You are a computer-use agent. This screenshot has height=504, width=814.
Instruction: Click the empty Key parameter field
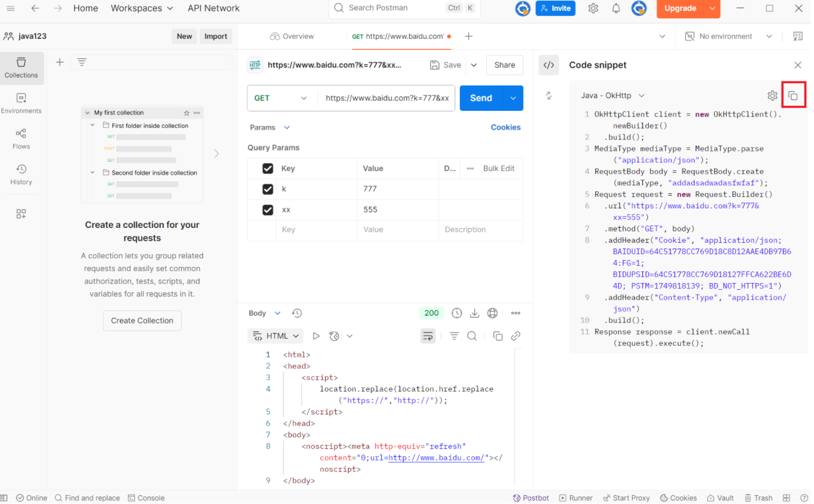pyautogui.click(x=317, y=230)
